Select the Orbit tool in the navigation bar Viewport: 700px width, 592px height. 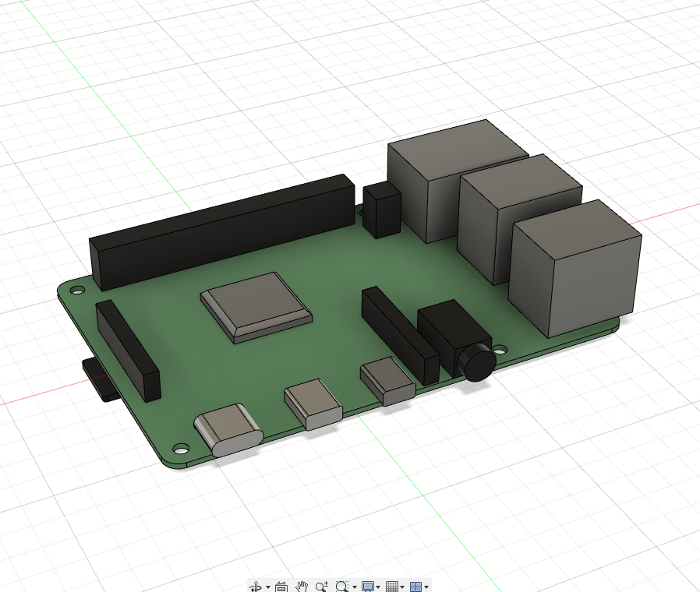click(256, 587)
